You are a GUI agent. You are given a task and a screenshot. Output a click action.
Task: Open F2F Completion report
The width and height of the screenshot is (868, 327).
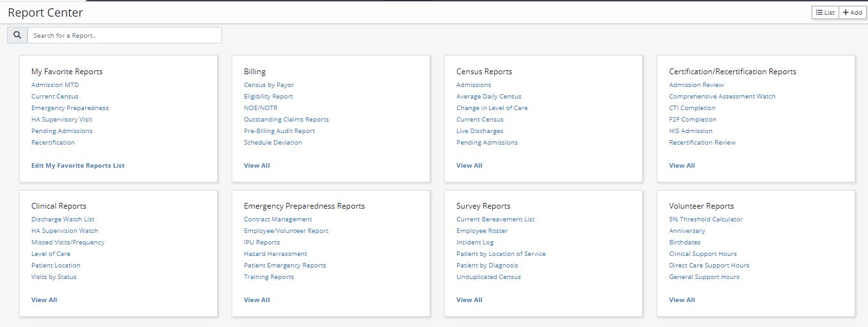(x=693, y=120)
